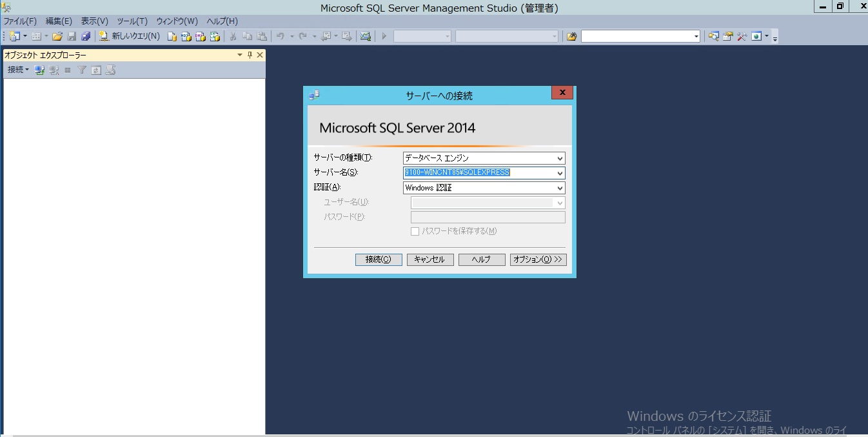Screen dimensions: 868x437
Task: Click the New Query (新しいクエリ) toolbar button
Action: [x=130, y=36]
